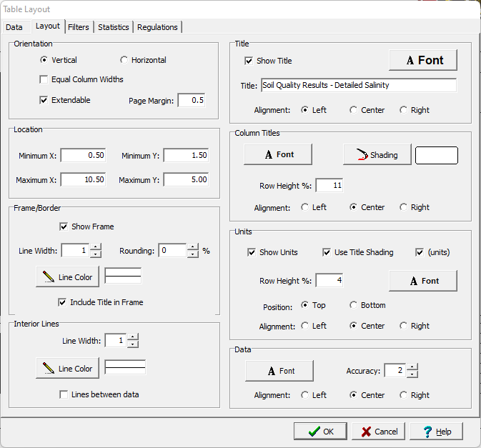The image size is (481, 448).
Task: Open the Units Font button
Action: click(422, 281)
